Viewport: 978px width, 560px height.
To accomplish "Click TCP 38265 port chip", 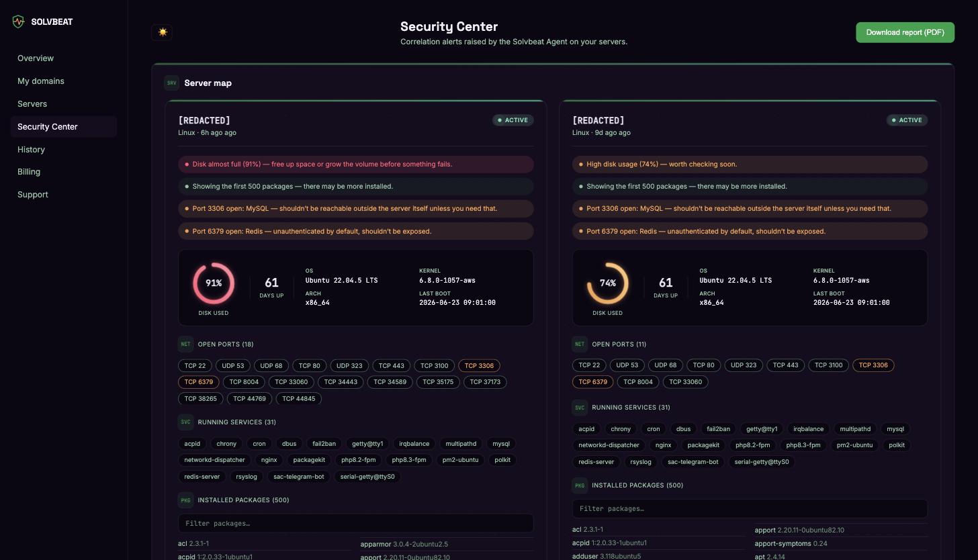I will (x=201, y=398).
